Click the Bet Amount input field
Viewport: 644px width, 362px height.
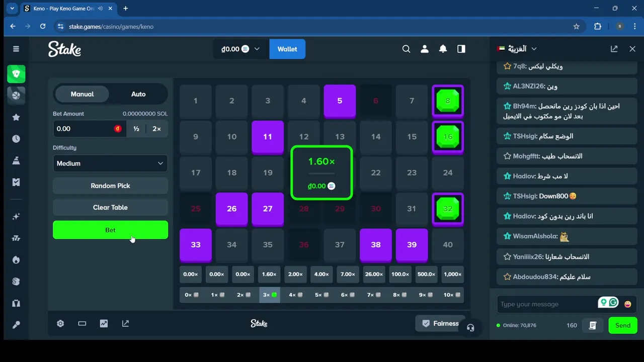tap(89, 129)
